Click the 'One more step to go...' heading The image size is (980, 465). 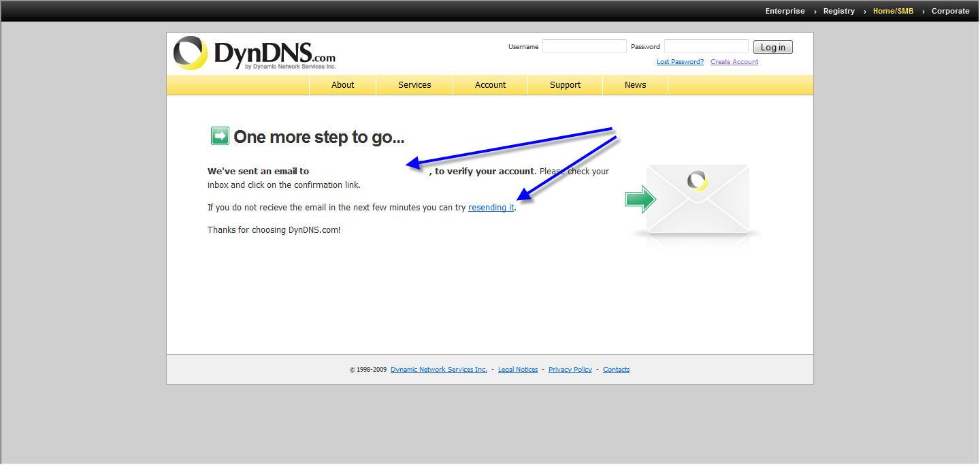pyautogui.click(x=318, y=137)
